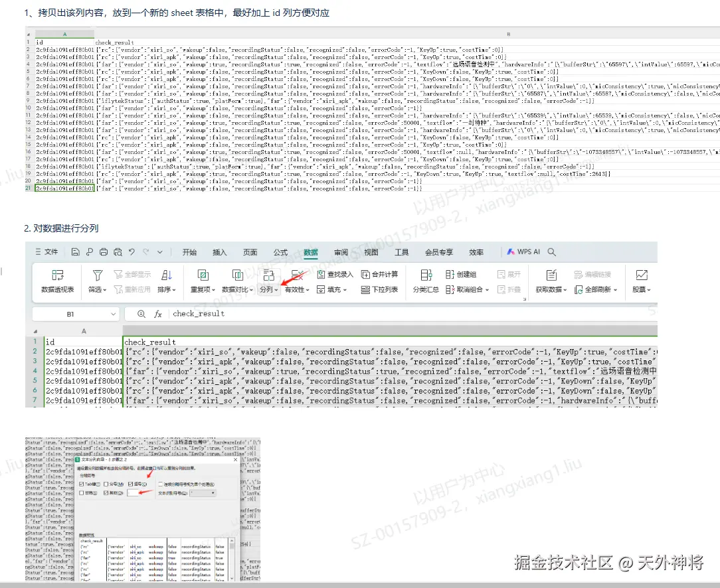The width and height of the screenshot is (720, 588).
Task: Toggle the 分号 semicolon delimiter checkbox
Action: pos(106,484)
